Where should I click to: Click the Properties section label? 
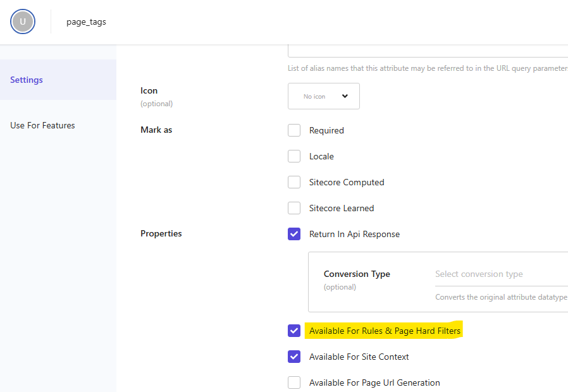click(161, 233)
